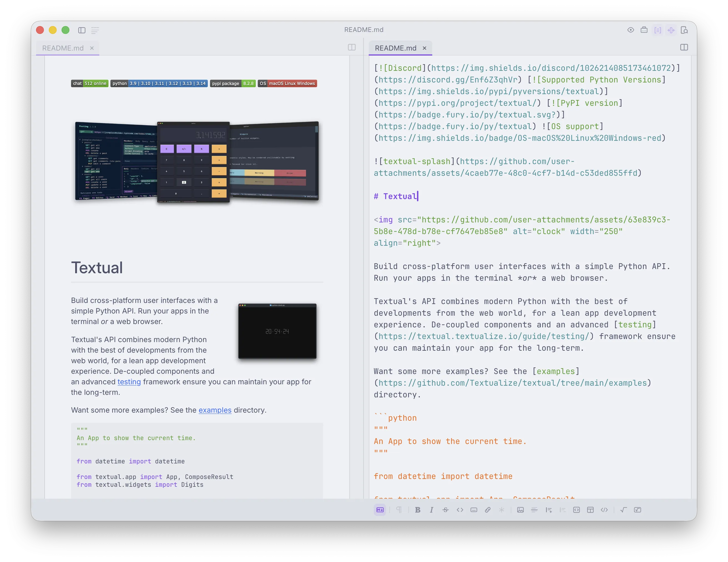
Task: Toggle Markdown mode button in bottom toolbar
Action: pos(380,510)
